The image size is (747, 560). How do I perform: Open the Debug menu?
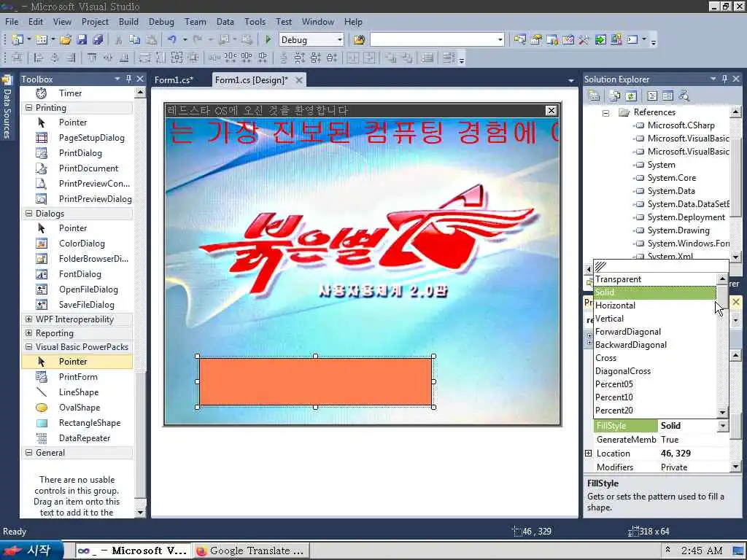161,22
